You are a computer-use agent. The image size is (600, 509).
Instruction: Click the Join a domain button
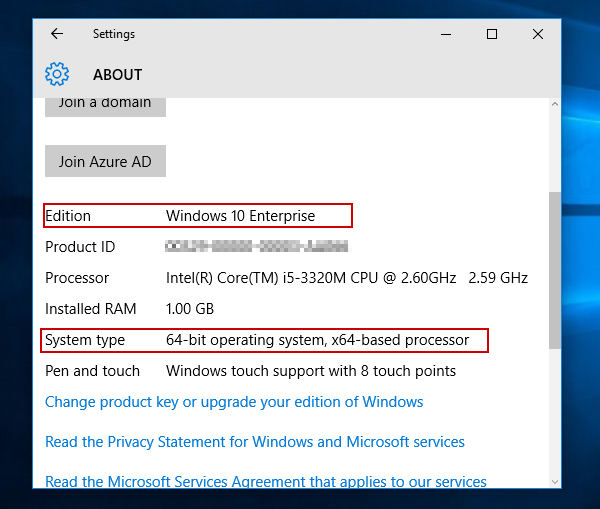point(105,107)
